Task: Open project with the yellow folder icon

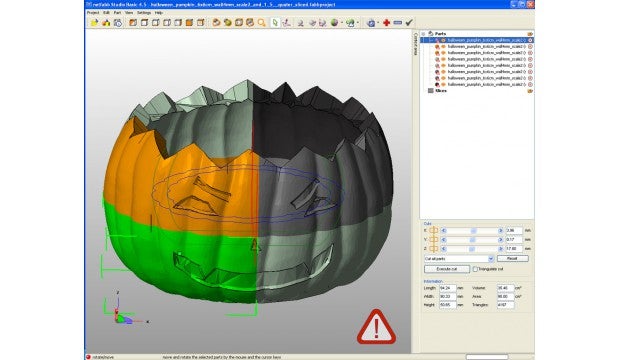Action: [x=94, y=23]
